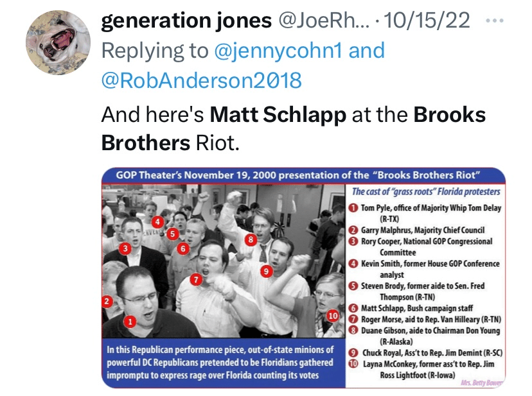Click the display name generation jones

point(186,21)
